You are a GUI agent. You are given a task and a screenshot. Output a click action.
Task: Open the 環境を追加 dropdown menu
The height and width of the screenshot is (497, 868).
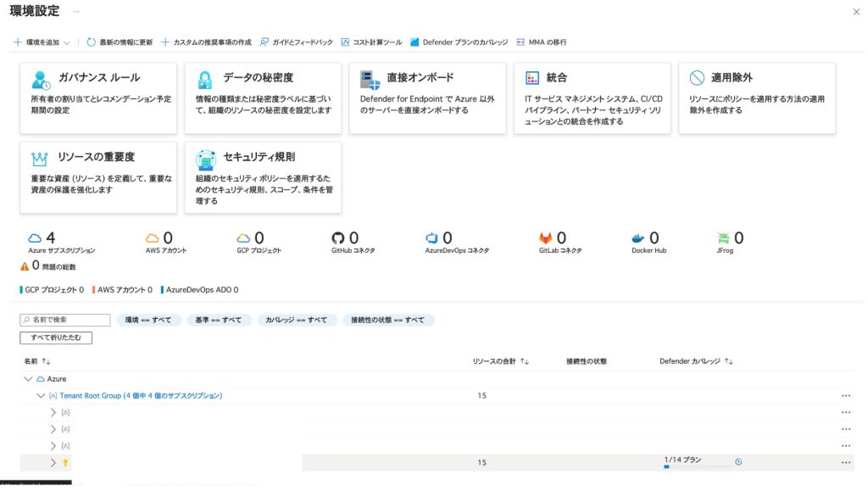click(42, 42)
